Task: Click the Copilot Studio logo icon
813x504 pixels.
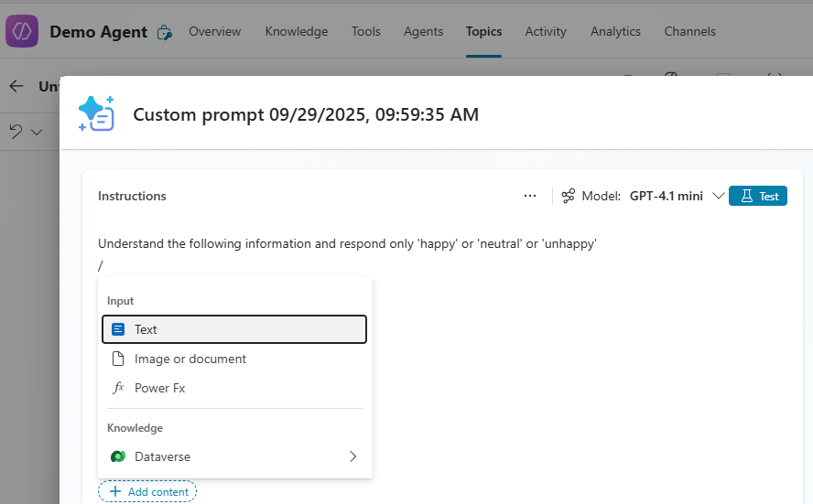Action: coord(22,31)
